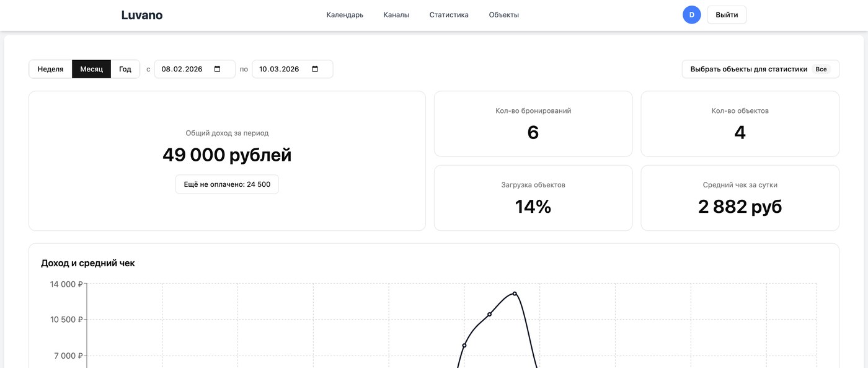The height and width of the screenshot is (368, 868).
Task: Click the end date field 10.03.2026
Action: point(292,69)
